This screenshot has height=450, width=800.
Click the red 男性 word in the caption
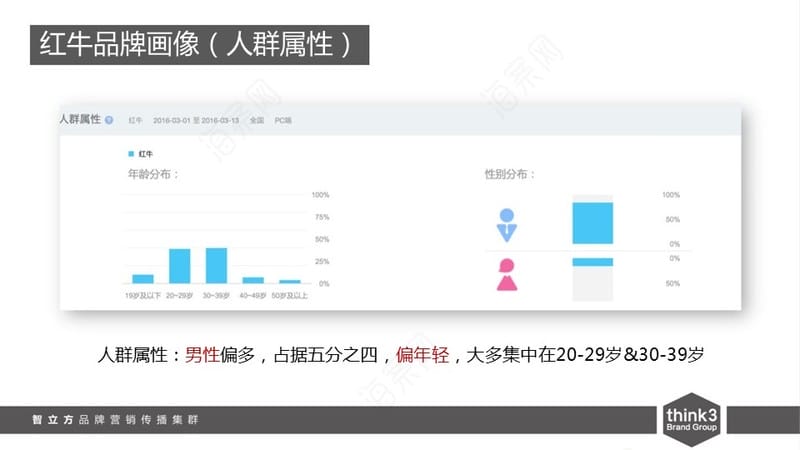202,354
